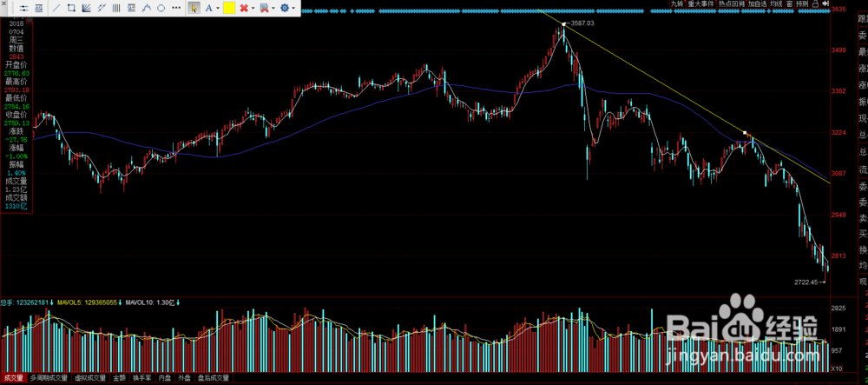868x385 pixels.
Task: Switch to the 成交量 tab
Action: (14, 378)
